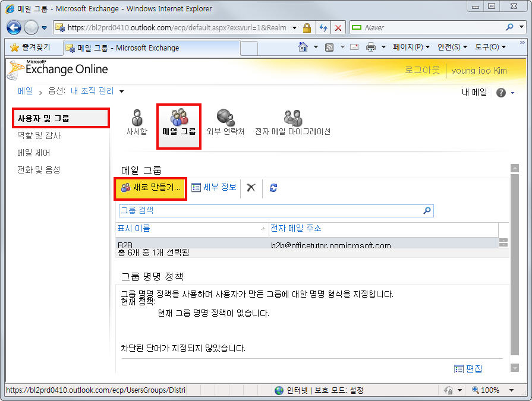
Task: Show more command bar items chevron
Action: pyautogui.click(x=522, y=42)
